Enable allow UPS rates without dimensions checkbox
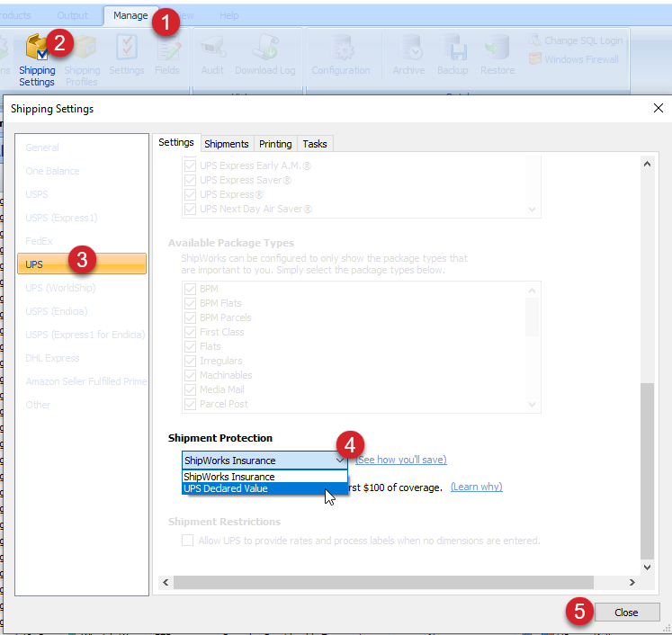This screenshot has height=635, width=672. (188, 540)
